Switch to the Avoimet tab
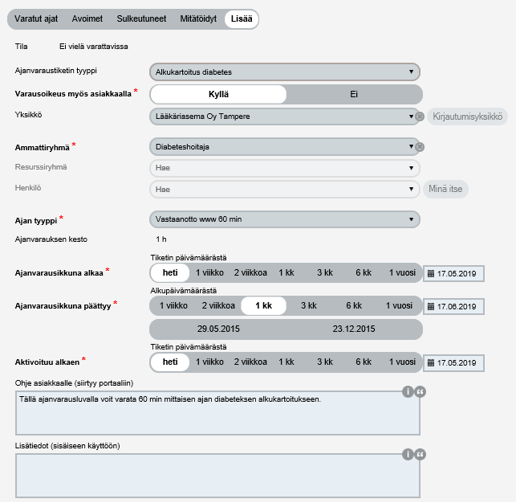Image resolution: width=516 pixels, height=502 pixels. [x=87, y=19]
